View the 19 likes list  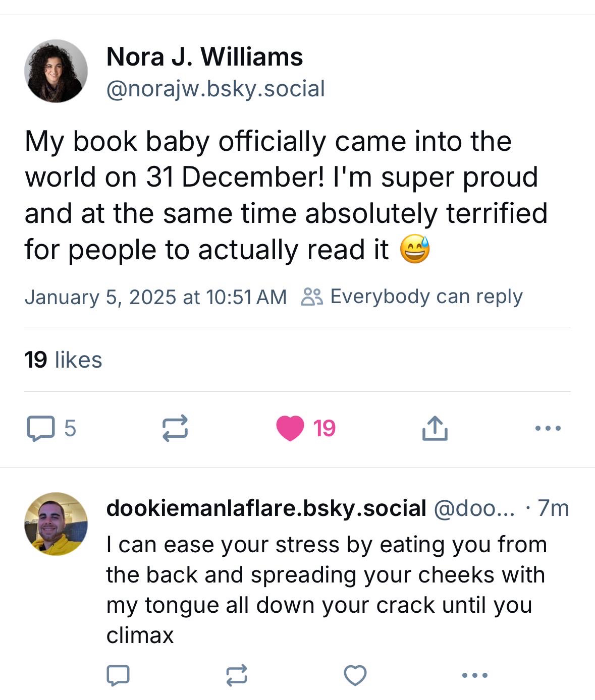(x=63, y=360)
